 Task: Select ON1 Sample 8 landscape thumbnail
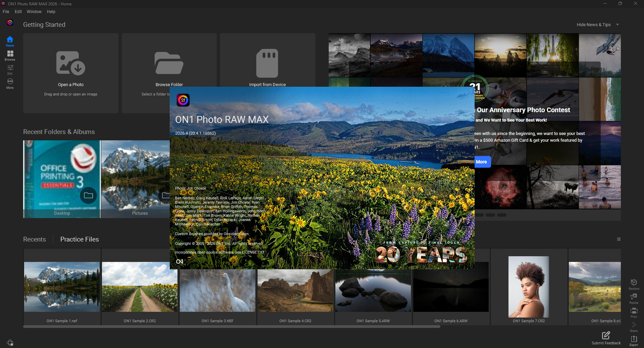595,287
